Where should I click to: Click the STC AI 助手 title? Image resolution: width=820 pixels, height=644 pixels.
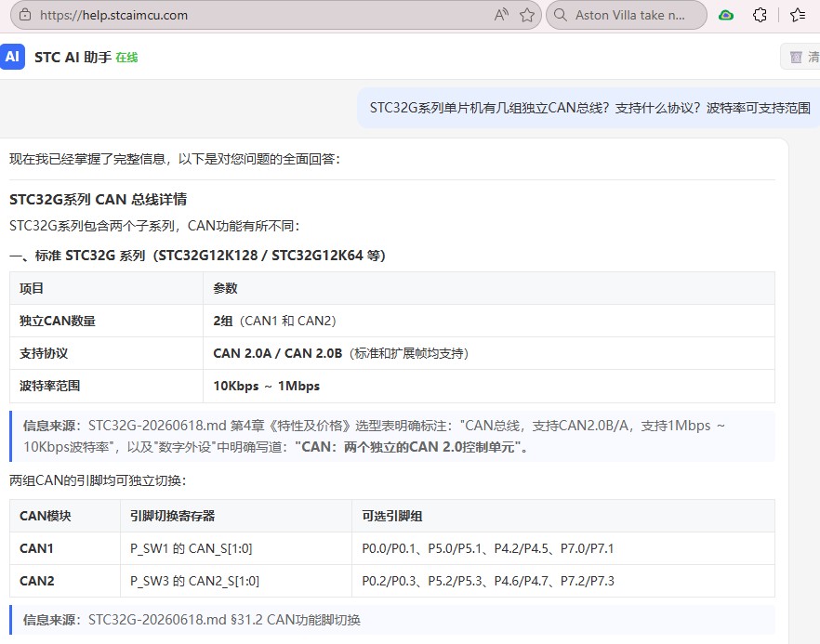[x=73, y=57]
